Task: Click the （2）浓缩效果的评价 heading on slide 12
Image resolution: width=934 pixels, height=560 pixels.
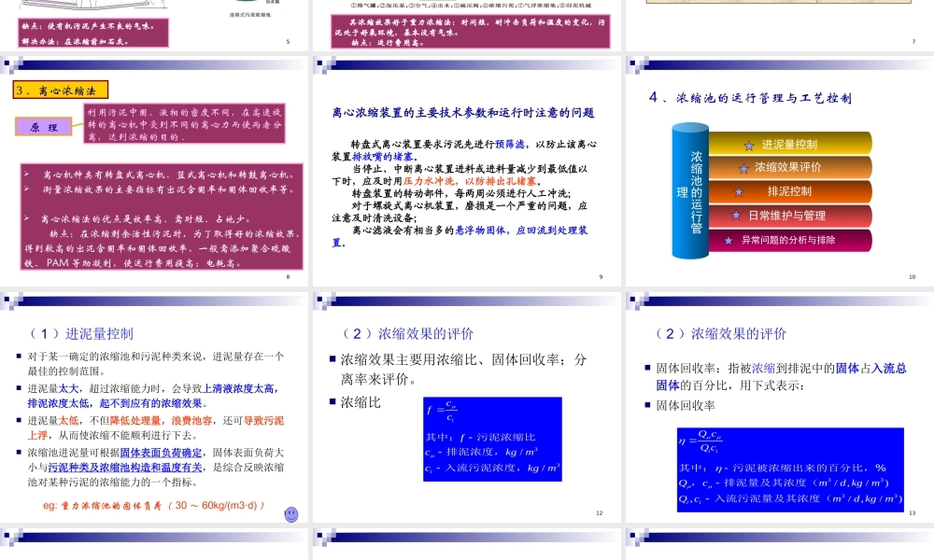Action: pyautogui.click(x=407, y=334)
